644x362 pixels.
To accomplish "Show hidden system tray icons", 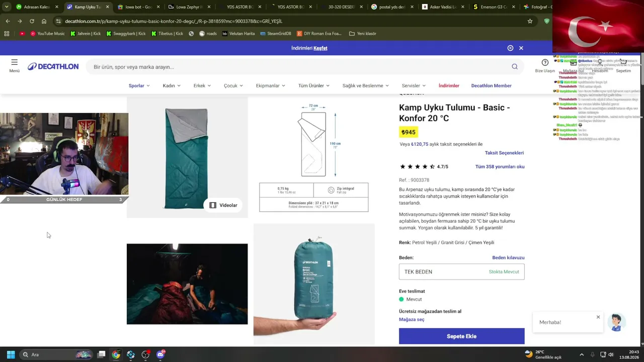I will (582, 354).
